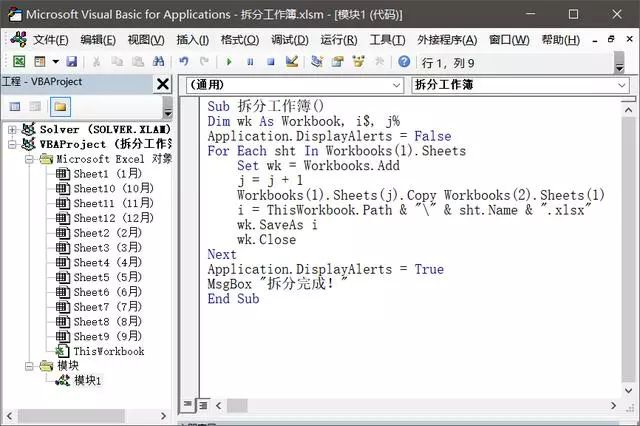Click the Cut scissors icon
Viewport: 640px width, 426px height.
point(96,62)
